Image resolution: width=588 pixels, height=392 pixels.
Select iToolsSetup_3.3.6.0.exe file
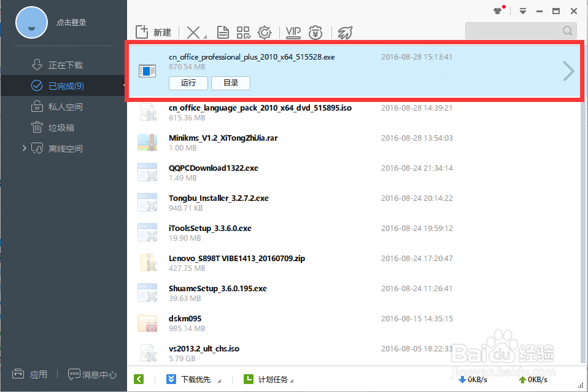click(x=210, y=229)
